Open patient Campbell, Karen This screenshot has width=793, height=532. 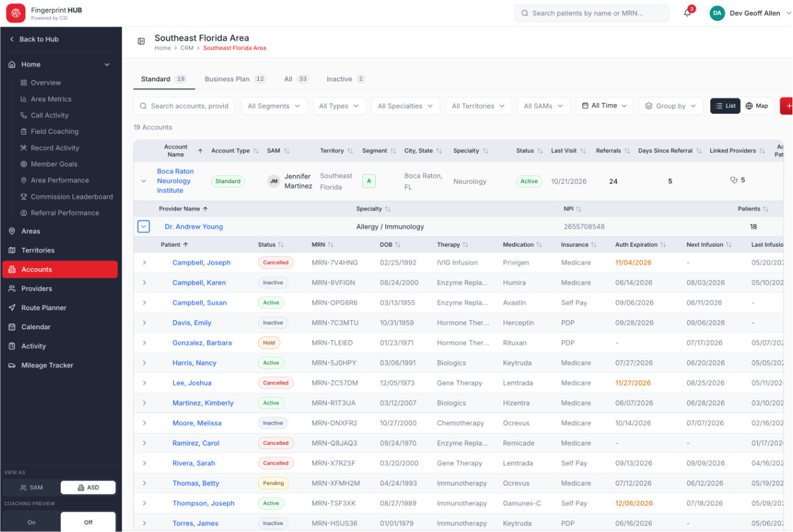(x=199, y=283)
